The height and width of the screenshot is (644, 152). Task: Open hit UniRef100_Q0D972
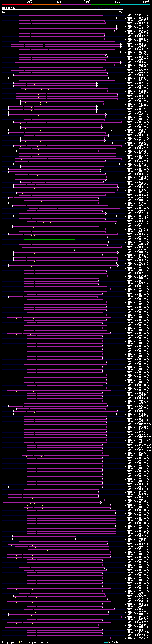137,46
